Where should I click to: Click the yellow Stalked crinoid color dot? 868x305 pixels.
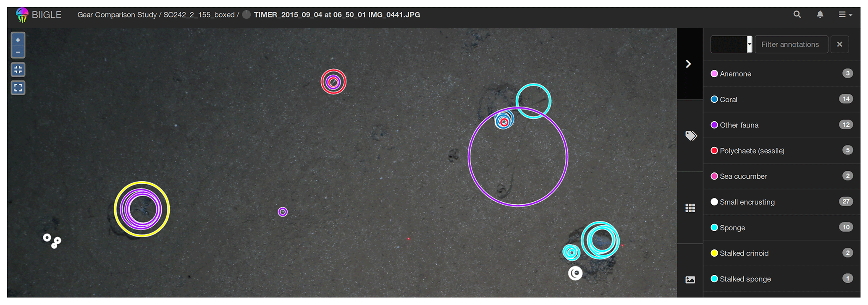click(714, 253)
